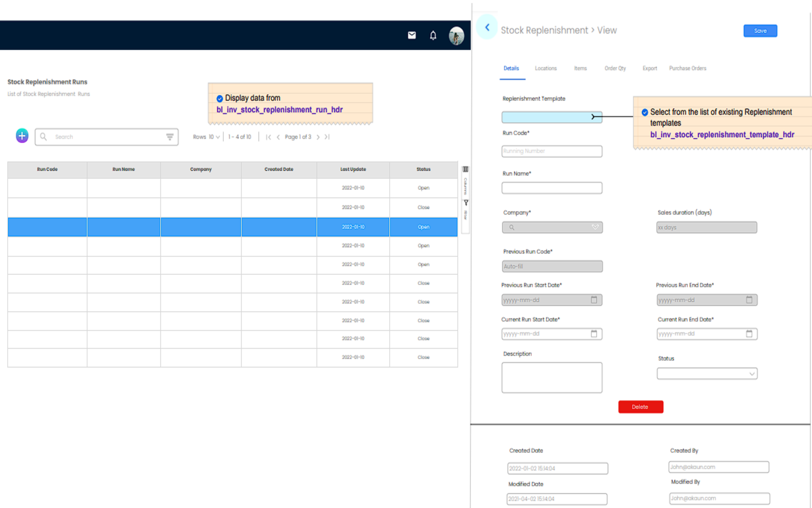The image size is (812, 508).
Task: Open the Columns side panel icon
Action: [466, 169]
